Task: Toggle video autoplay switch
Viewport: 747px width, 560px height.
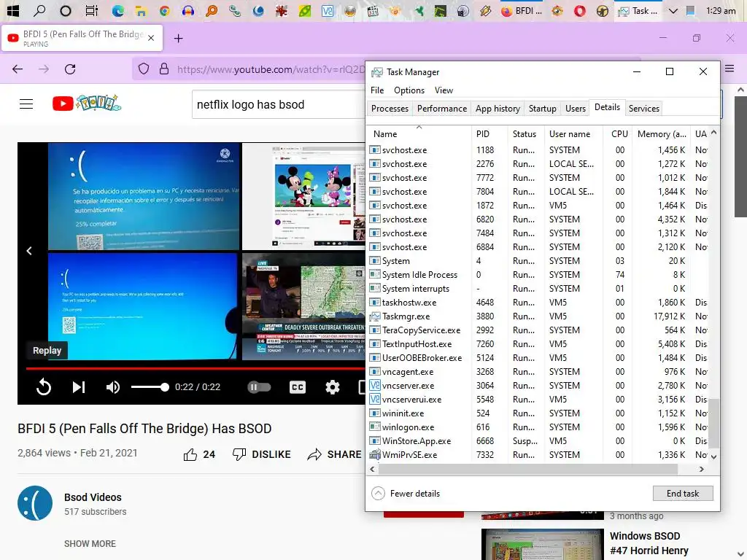Action: [x=259, y=387]
